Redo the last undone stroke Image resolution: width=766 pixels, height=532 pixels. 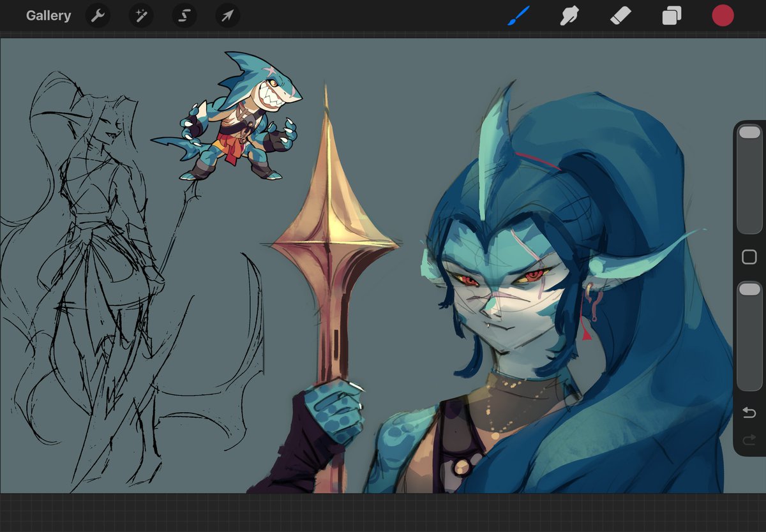[749, 439]
